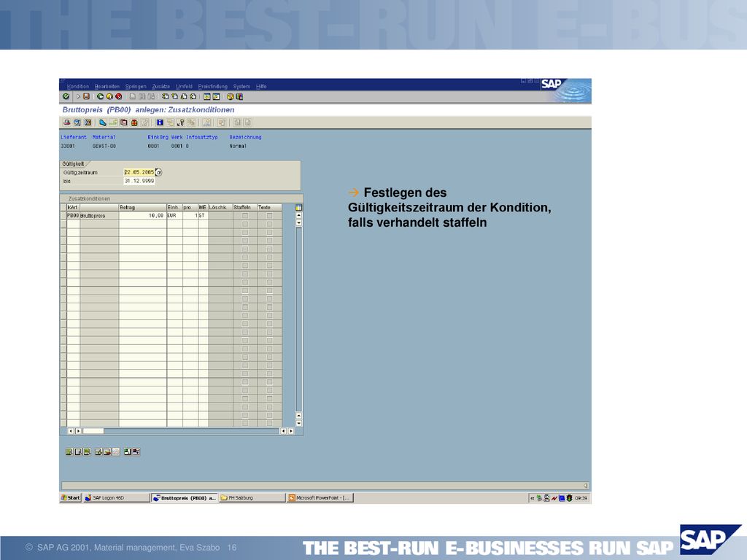Check the Texte box in PB00 row

269,216
